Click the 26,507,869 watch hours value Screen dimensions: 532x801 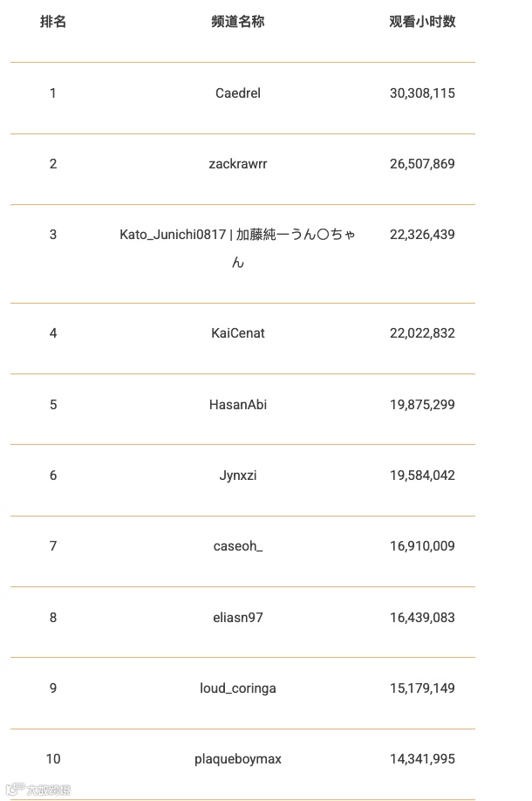[x=422, y=164]
